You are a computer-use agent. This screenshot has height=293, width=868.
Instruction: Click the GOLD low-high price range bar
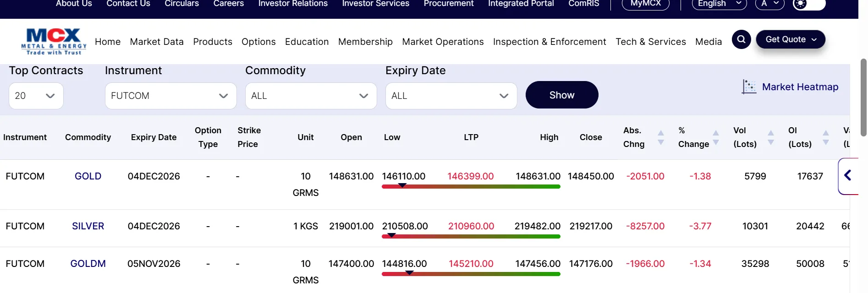click(x=471, y=186)
